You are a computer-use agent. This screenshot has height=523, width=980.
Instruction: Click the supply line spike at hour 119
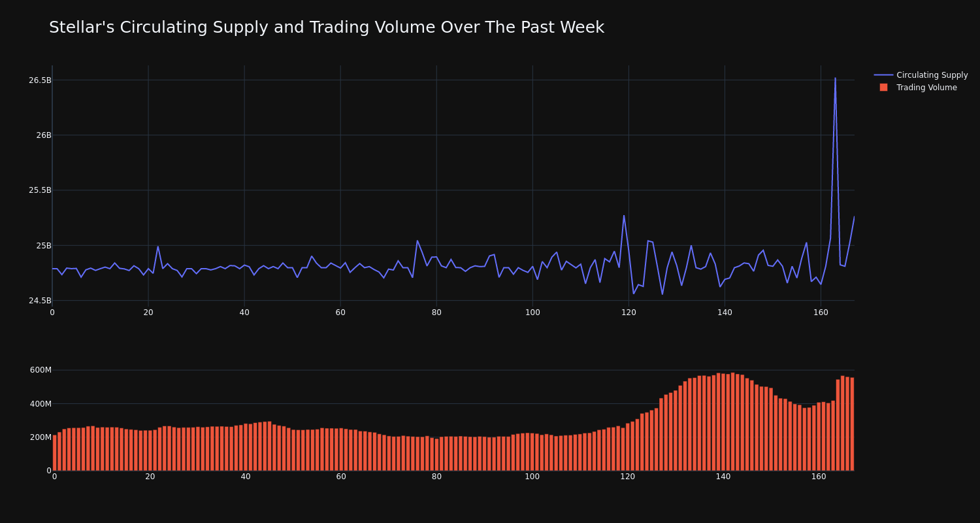coord(624,216)
